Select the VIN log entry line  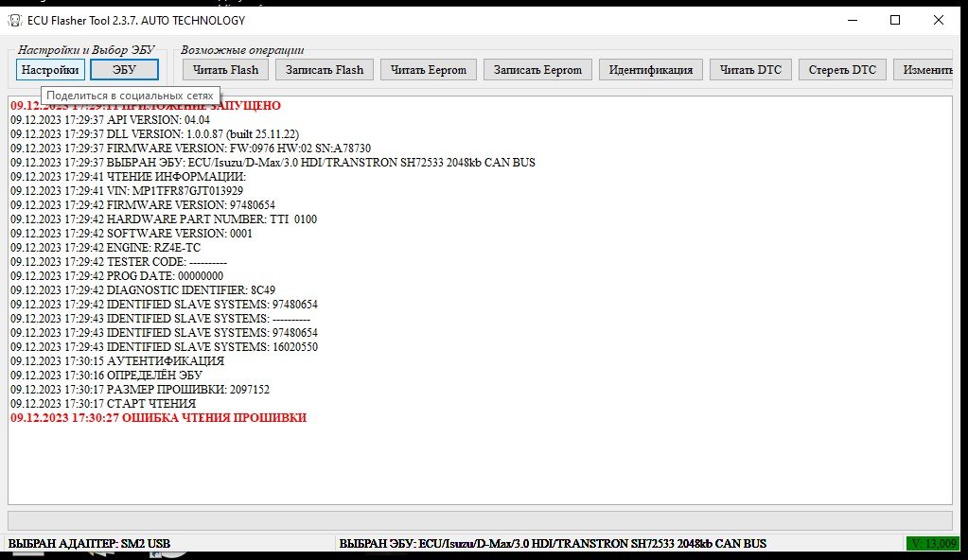pyautogui.click(x=127, y=191)
